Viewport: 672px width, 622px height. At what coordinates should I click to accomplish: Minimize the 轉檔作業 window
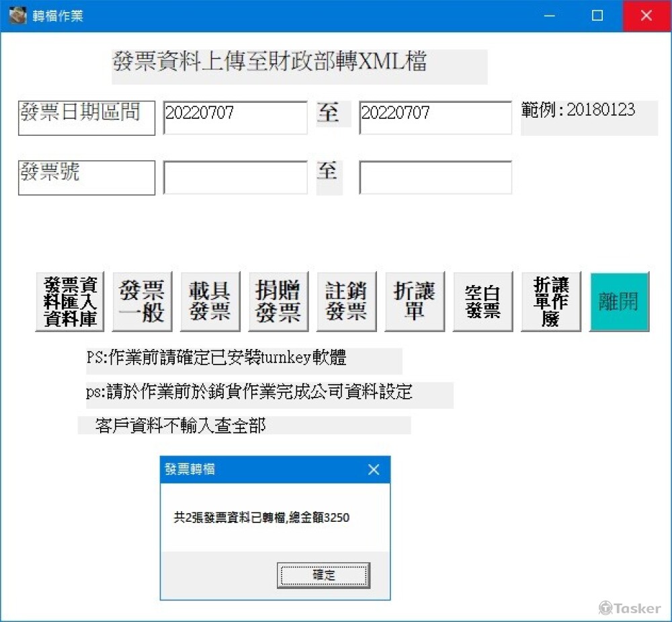pos(550,16)
